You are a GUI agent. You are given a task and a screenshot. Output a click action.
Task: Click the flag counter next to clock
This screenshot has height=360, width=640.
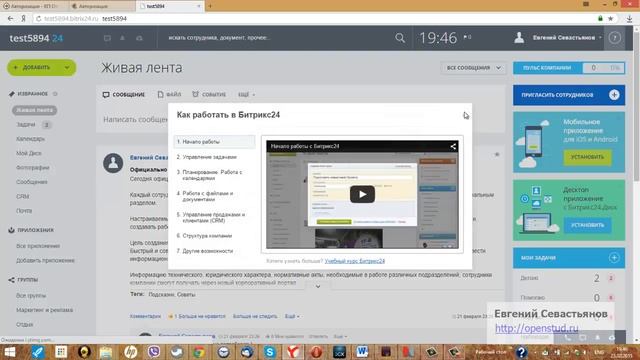click(x=467, y=37)
